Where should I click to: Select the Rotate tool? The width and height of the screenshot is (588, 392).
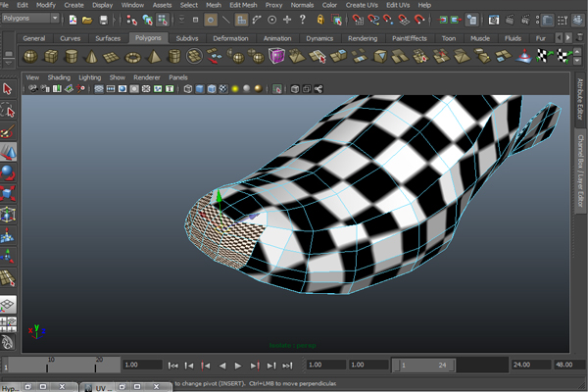pos(8,172)
